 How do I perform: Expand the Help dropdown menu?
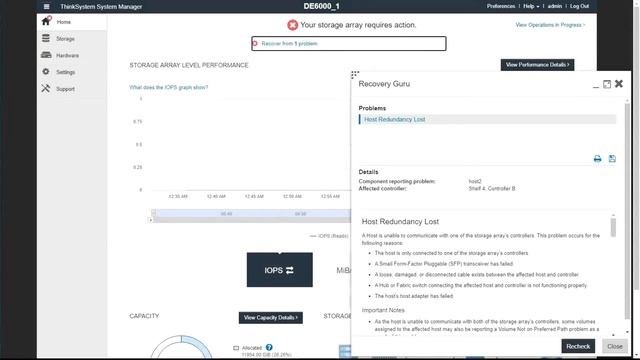click(x=531, y=6)
